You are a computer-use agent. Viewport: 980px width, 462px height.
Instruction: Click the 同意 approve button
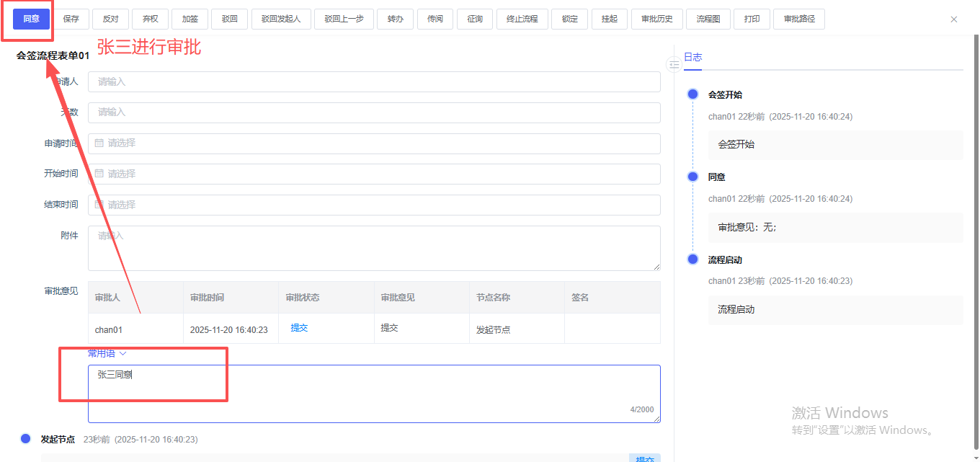point(31,19)
